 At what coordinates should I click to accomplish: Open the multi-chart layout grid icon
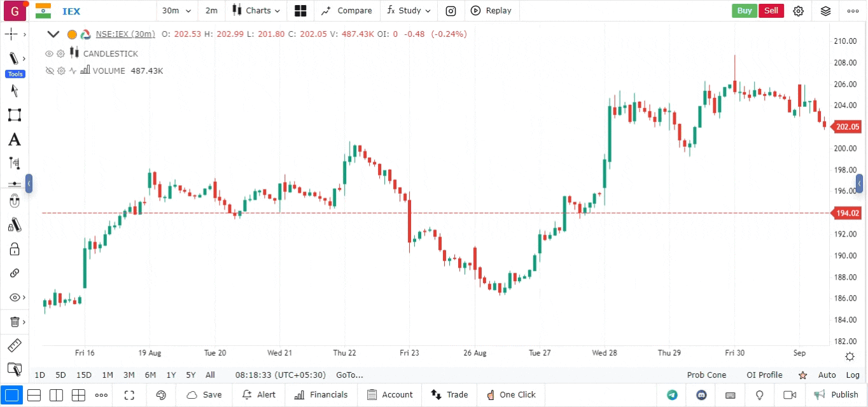[300, 11]
